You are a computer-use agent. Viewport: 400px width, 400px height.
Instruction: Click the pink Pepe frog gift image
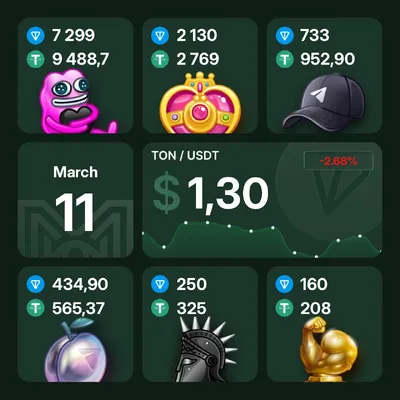(78, 101)
